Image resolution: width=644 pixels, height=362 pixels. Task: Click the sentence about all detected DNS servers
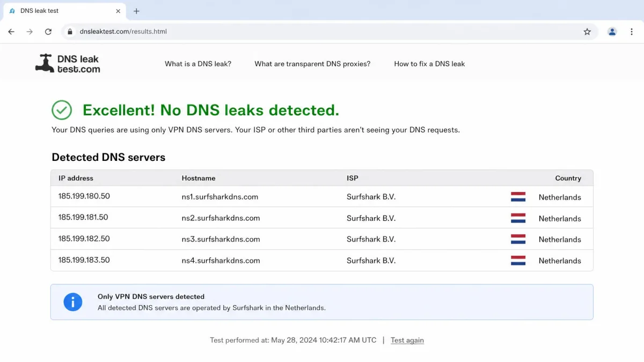(211, 308)
